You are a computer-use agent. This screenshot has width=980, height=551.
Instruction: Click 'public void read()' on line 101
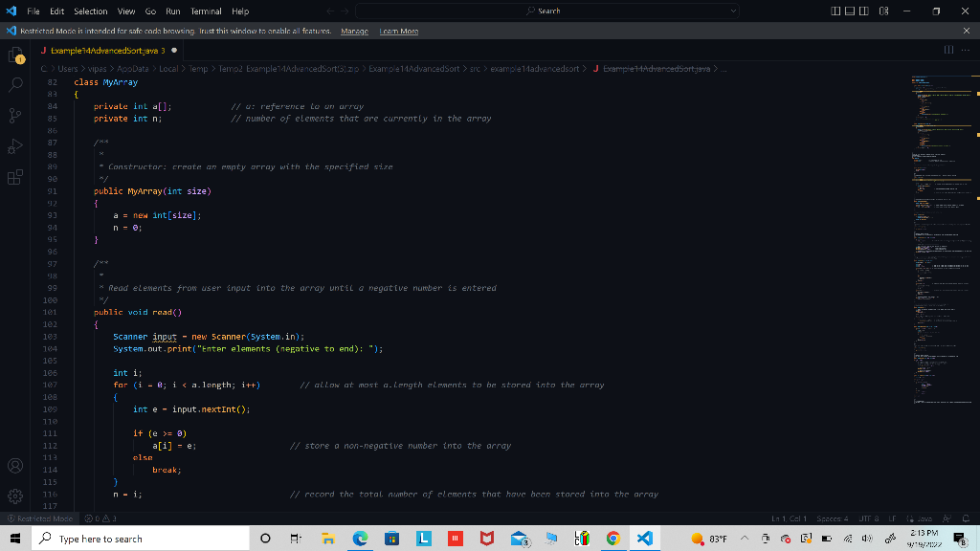(x=138, y=312)
